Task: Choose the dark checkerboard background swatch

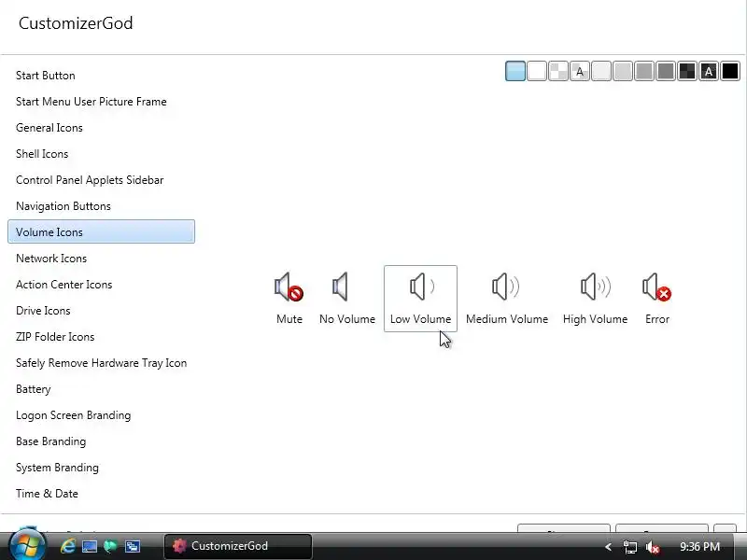Action: tap(686, 72)
